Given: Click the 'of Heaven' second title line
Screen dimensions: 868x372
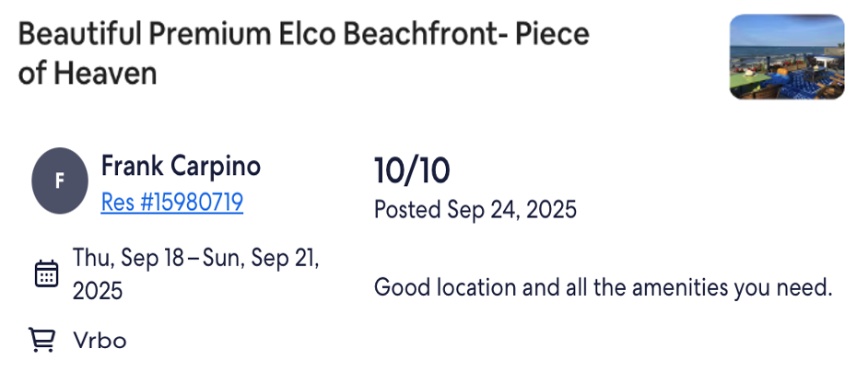Looking at the screenshot, I should [87, 74].
